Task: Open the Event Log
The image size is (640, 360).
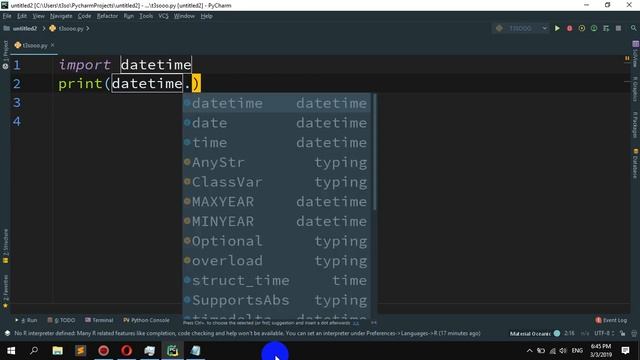Action: tap(611, 320)
